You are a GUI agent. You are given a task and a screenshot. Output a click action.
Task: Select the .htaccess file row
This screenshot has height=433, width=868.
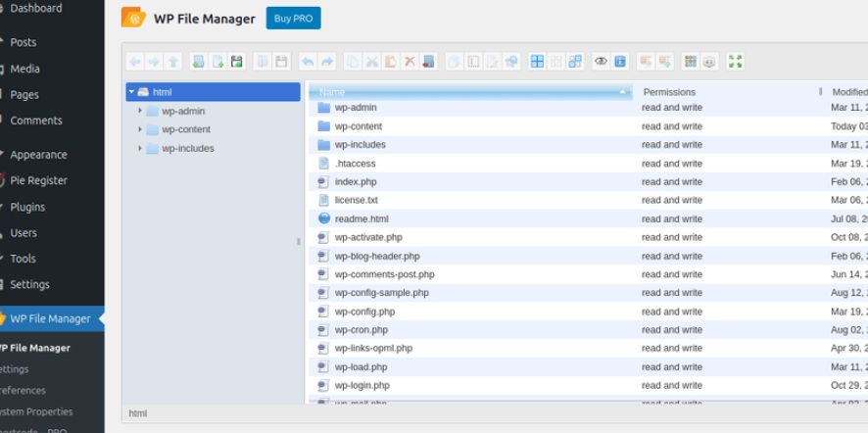pos(588,164)
